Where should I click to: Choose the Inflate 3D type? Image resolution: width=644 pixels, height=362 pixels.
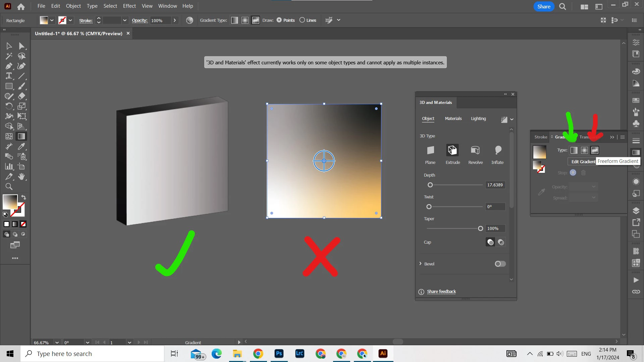[x=498, y=150]
